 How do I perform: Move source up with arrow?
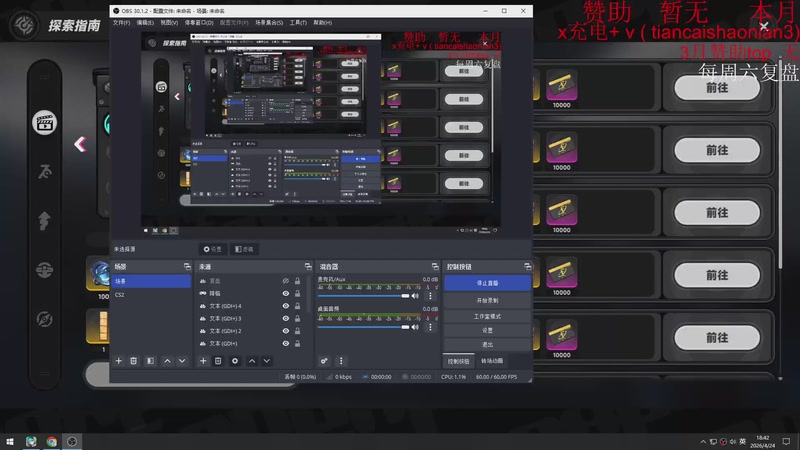point(252,361)
